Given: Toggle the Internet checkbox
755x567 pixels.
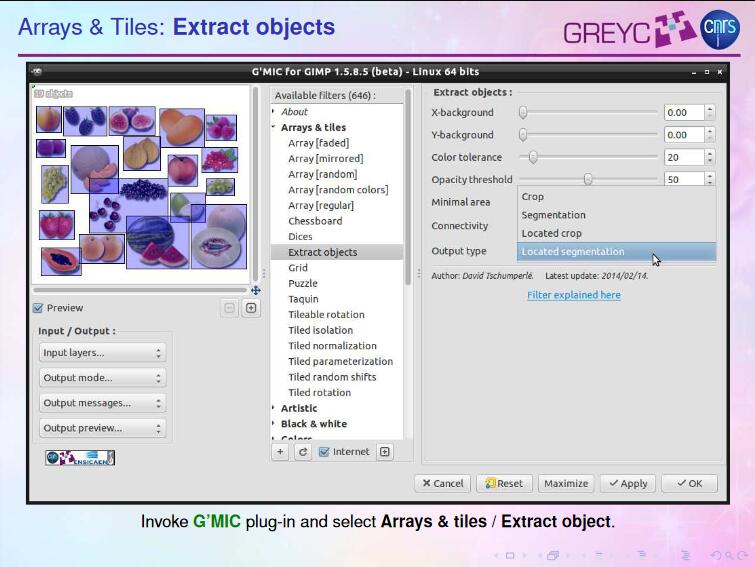Looking at the screenshot, I should tap(323, 452).
